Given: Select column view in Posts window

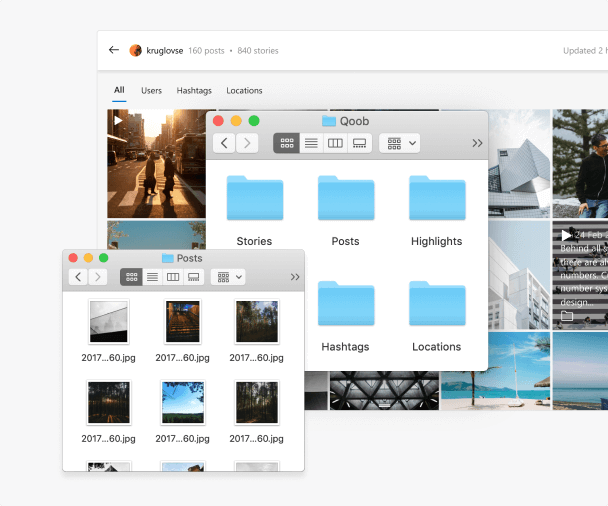Looking at the screenshot, I should [x=173, y=277].
